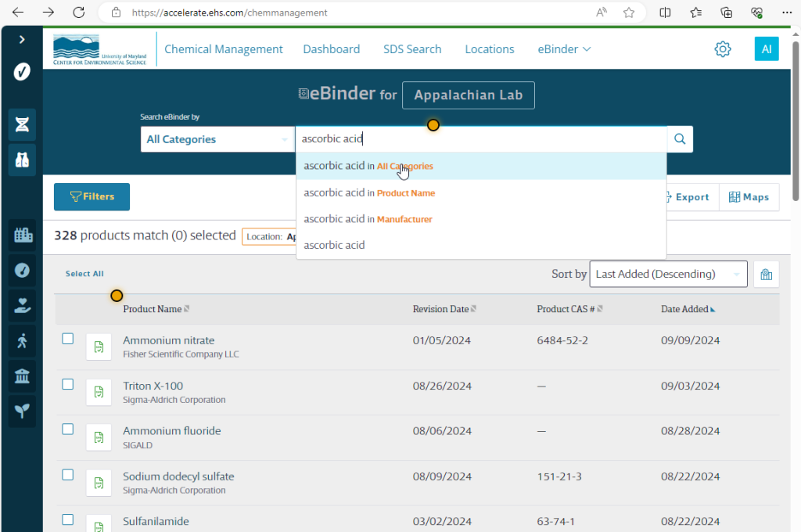Screen dimensions: 801x532
Task: Expand the left sidebar with chevron
Action: [22, 39]
